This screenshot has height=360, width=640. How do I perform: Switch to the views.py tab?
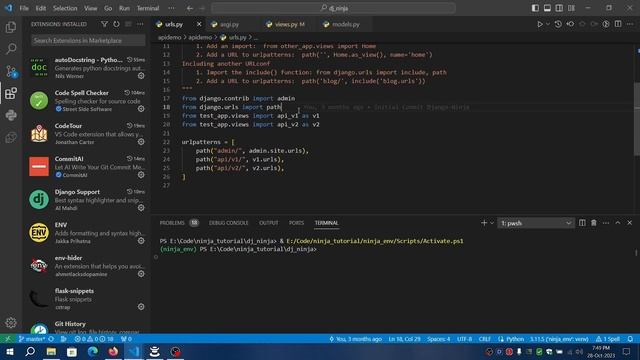(x=289, y=24)
